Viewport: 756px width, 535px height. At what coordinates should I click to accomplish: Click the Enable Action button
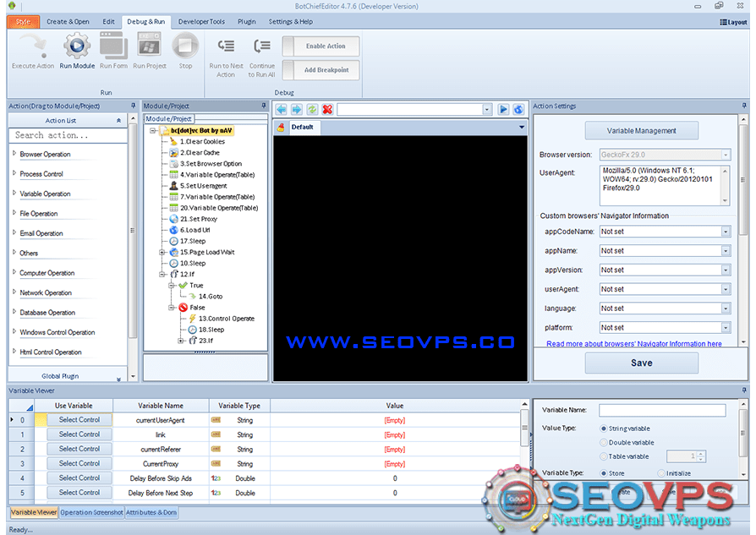[x=320, y=46]
